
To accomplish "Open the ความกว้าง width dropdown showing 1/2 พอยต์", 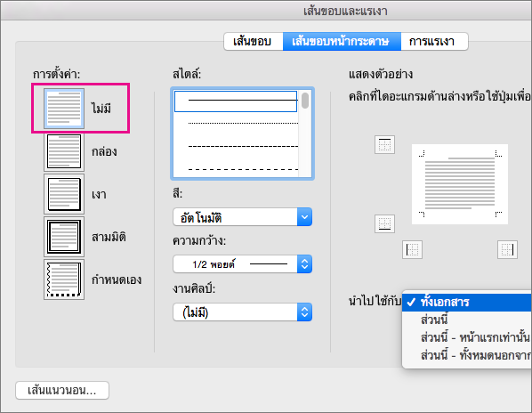I will tap(242, 264).
